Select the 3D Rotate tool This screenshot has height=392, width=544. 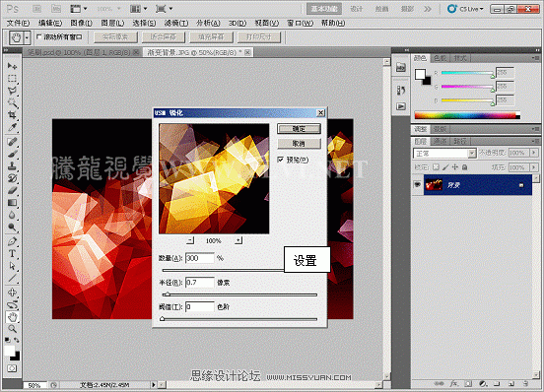coord(12,293)
